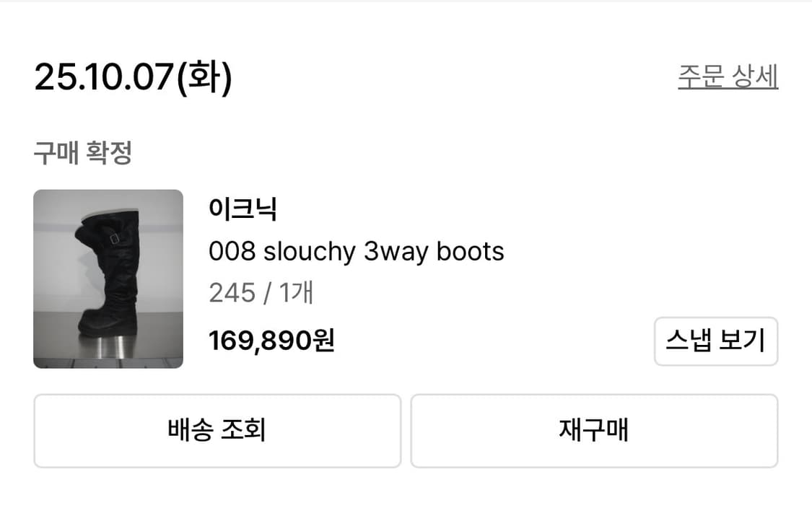Open the black boots product thumbnail
Image resolution: width=812 pixels, height=508 pixels.
pyautogui.click(x=108, y=279)
